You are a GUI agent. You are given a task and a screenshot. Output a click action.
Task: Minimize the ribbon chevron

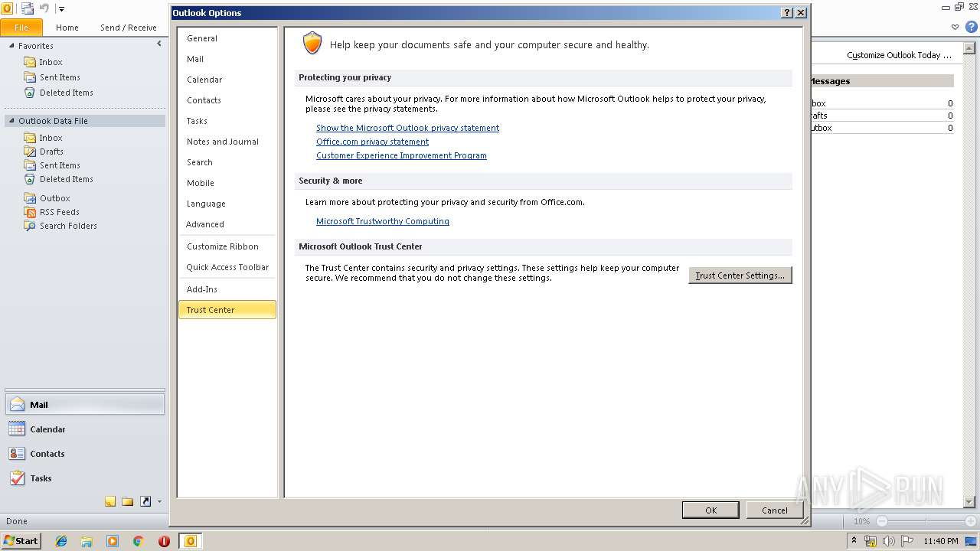[x=955, y=27]
